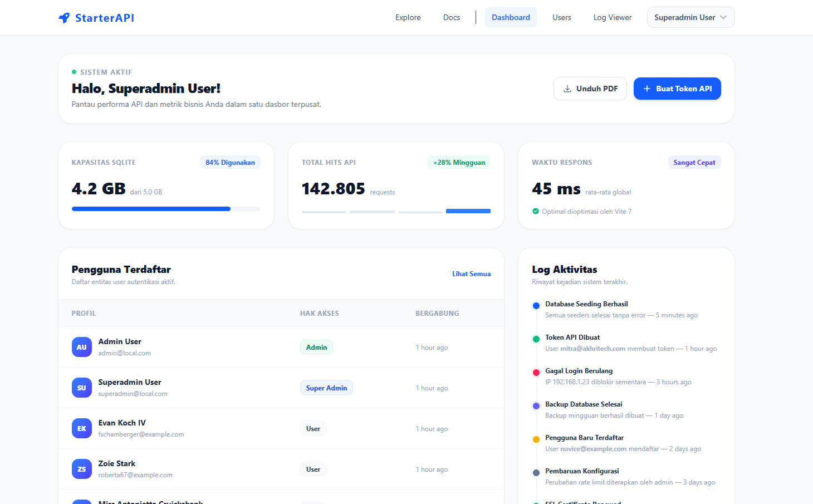Open the Log Viewer nav item
Image resolution: width=813 pixels, height=504 pixels.
(613, 17)
